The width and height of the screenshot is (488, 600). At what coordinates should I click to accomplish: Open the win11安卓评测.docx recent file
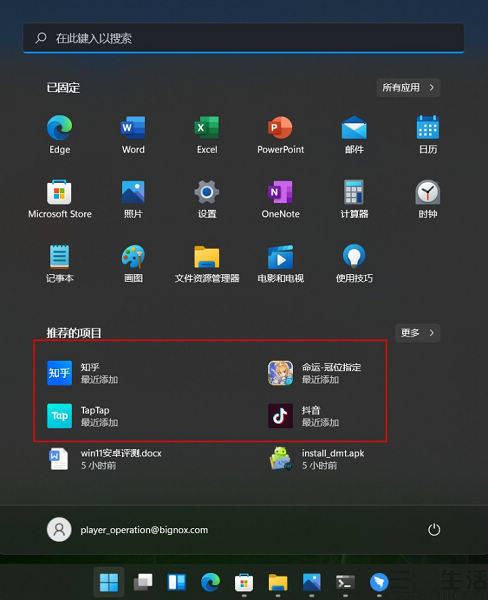click(x=105, y=459)
